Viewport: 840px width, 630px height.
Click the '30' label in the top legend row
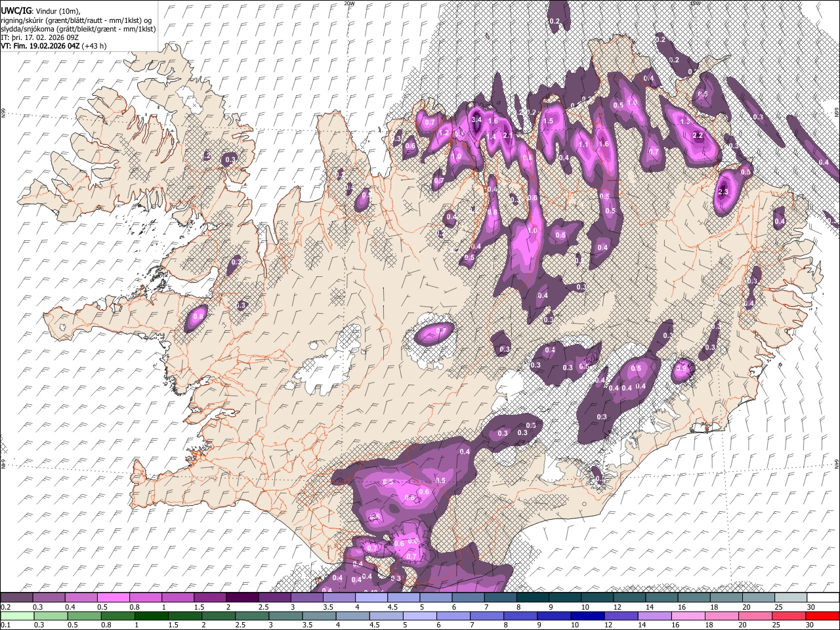(x=811, y=607)
